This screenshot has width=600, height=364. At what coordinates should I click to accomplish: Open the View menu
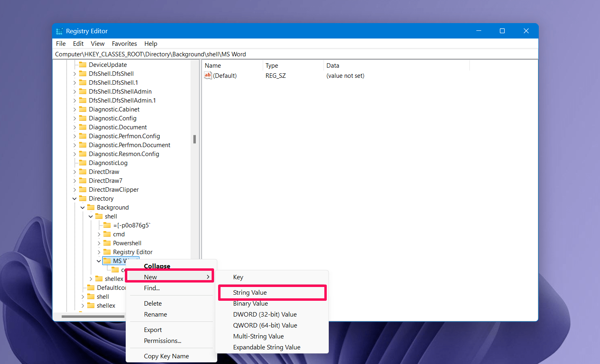coord(98,43)
